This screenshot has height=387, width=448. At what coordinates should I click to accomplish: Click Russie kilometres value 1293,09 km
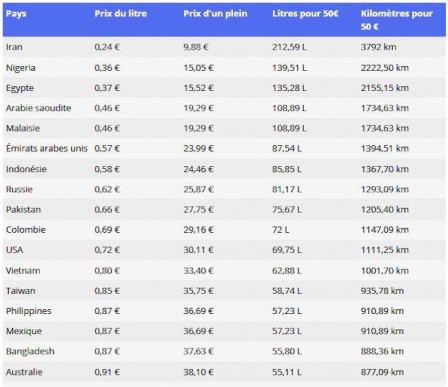point(385,189)
